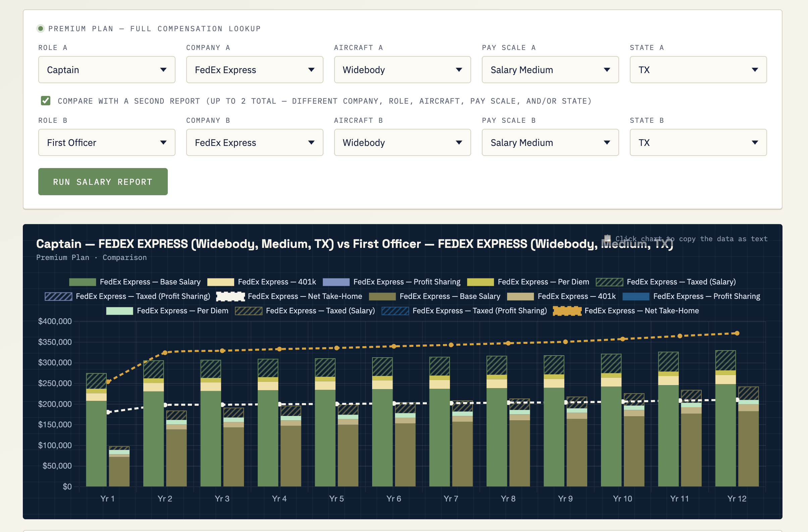Click the 'Premium Plan · Comparison' subtitle

click(x=91, y=258)
